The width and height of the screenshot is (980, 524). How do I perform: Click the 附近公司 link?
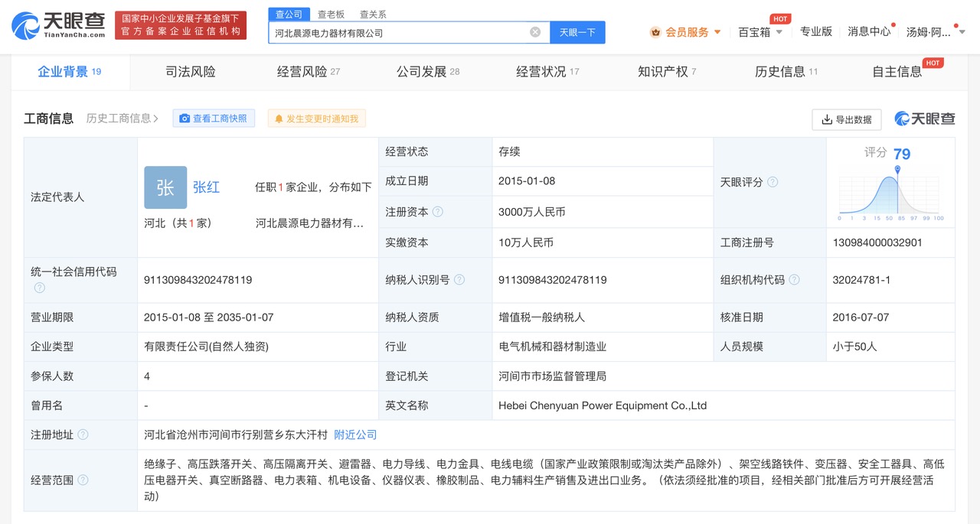pyautogui.click(x=356, y=434)
